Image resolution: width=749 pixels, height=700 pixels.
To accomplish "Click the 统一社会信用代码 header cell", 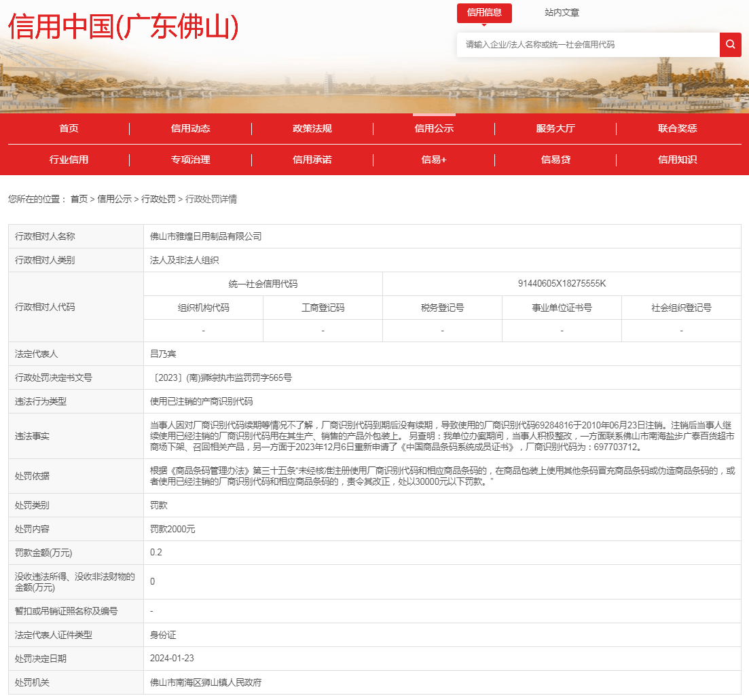I will 263,284.
